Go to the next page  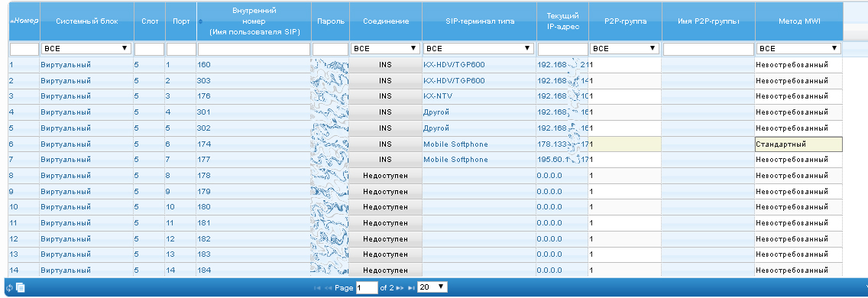pos(400,288)
